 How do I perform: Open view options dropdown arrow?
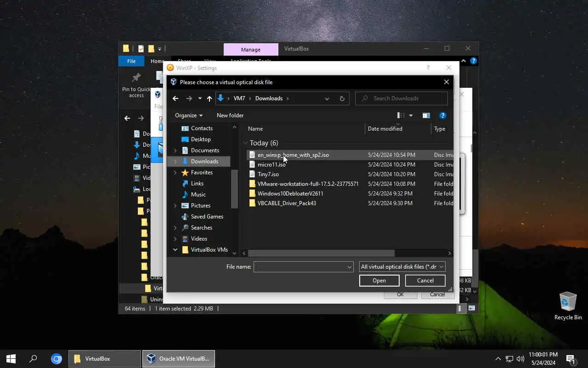click(x=411, y=115)
